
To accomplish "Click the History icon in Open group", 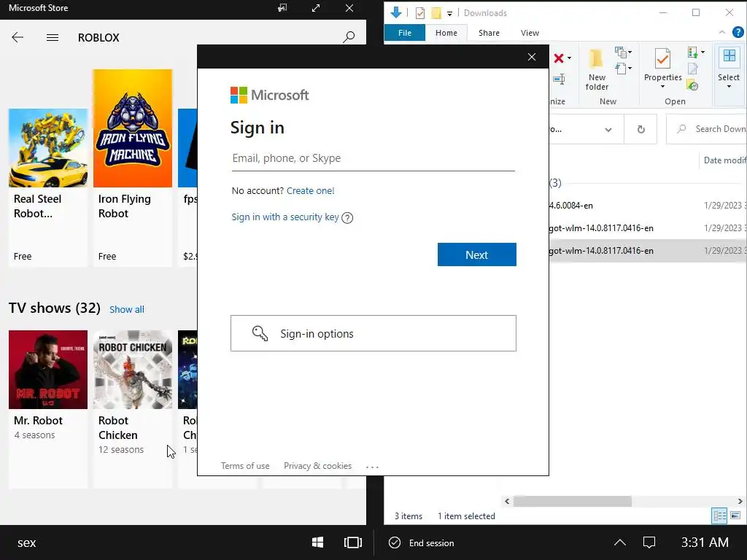I will coord(693,85).
